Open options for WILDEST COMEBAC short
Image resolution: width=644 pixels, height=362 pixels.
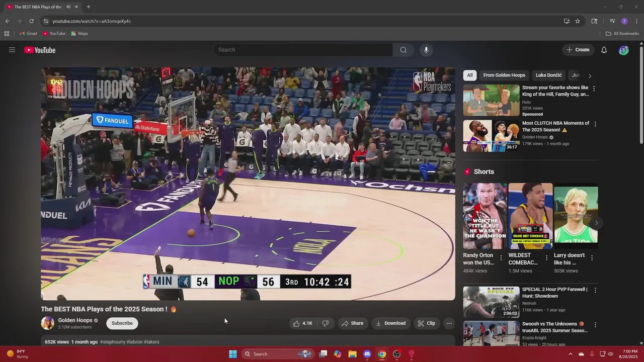tap(546, 258)
